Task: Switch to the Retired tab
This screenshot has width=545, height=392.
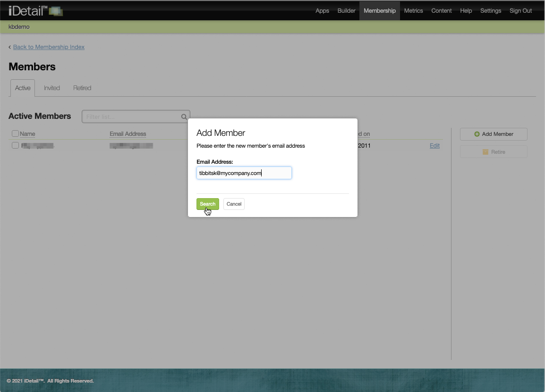Action: pos(82,88)
